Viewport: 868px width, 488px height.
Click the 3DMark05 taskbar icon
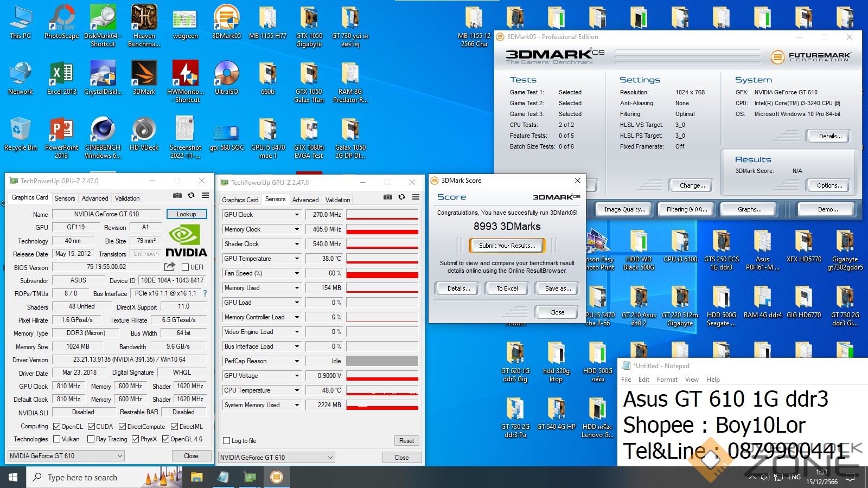coord(276,477)
